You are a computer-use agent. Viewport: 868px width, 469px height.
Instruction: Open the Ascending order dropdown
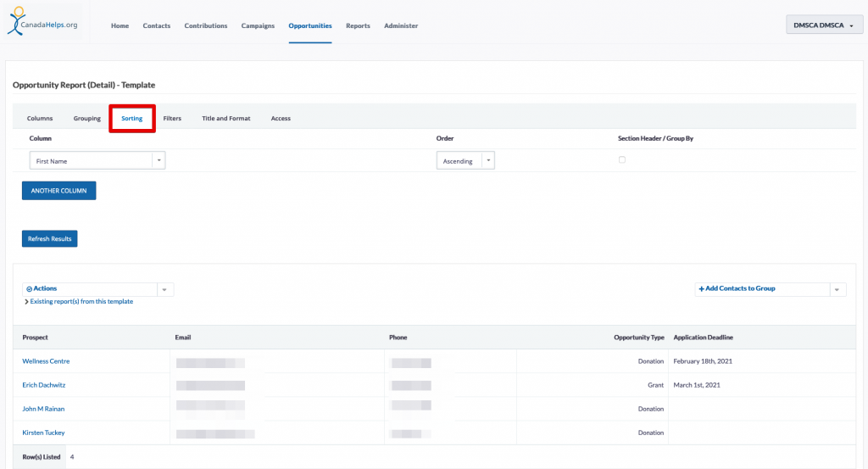pos(465,160)
